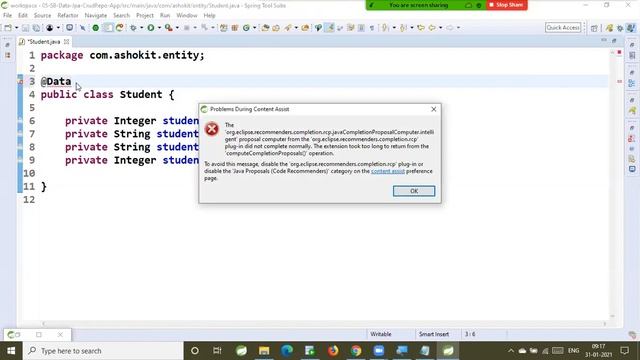Toggle Show Whitespace Characters in the toolbar
This screenshot has width=640, height=360.
click(x=372, y=28)
